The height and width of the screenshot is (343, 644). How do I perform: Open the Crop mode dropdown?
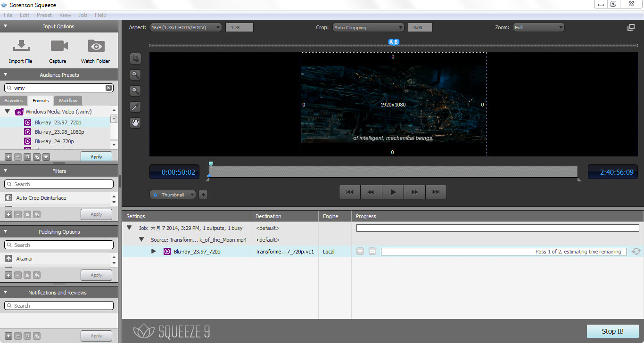pyautogui.click(x=368, y=27)
